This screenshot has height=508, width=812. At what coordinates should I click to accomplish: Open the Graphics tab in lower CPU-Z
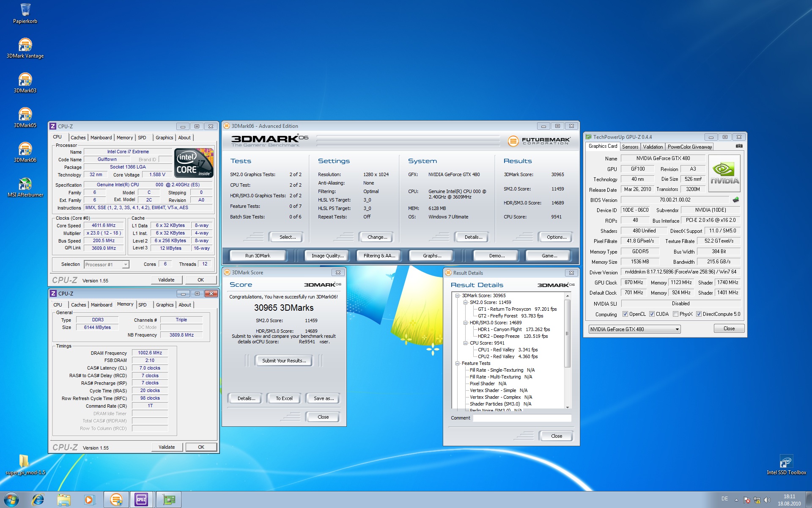click(165, 305)
